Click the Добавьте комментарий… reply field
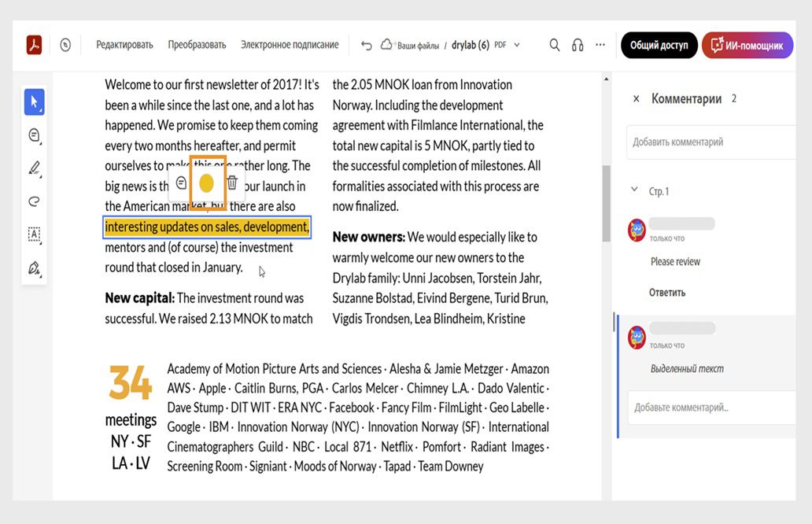 [712, 408]
